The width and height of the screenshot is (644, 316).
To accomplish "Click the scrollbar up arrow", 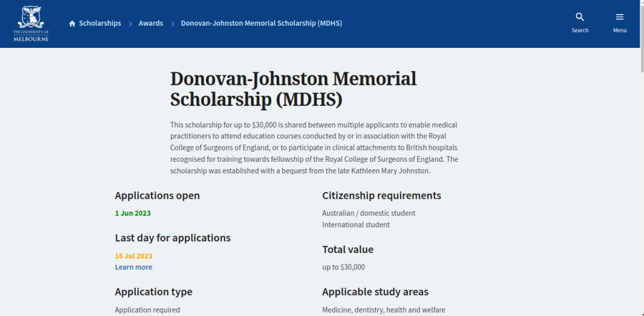I will pyautogui.click(x=640, y=4).
